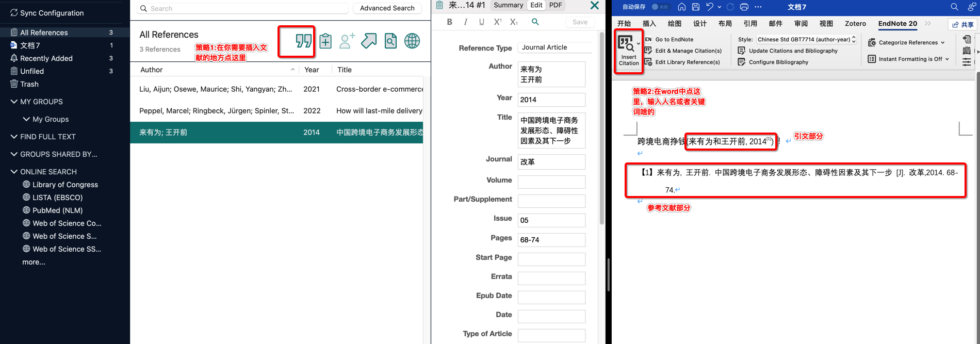The height and width of the screenshot is (344, 980).
Task: Apply Subscript formatting in reference editor
Action: (514, 22)
